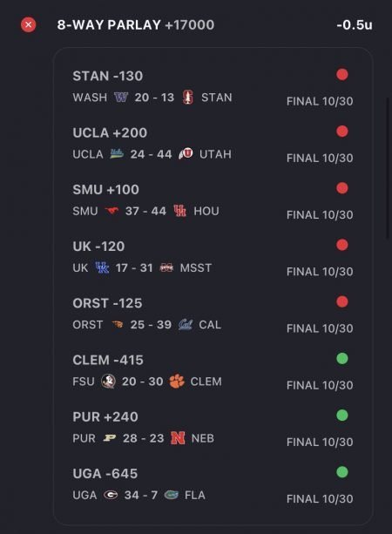Open the ORST -125 pick line
This screenshot has width=392, height=534.
(107, 303)
